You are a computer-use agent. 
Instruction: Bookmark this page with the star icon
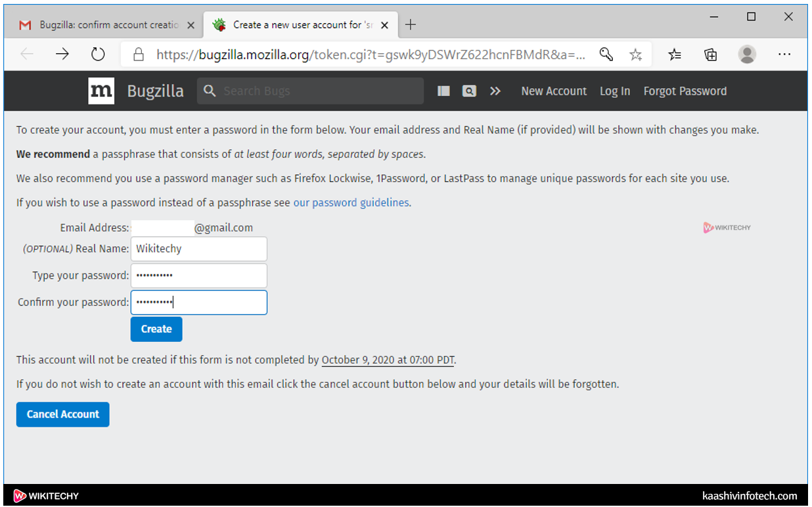point(635,55)
